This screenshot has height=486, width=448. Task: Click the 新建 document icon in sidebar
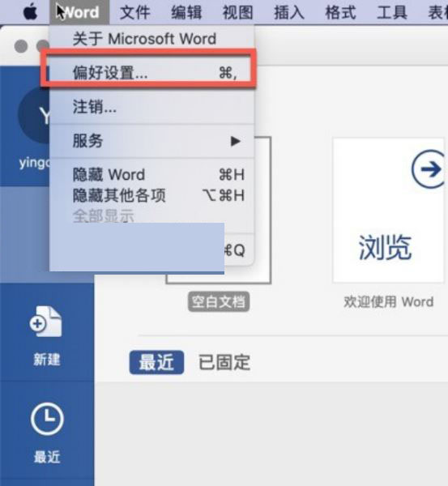46,322
